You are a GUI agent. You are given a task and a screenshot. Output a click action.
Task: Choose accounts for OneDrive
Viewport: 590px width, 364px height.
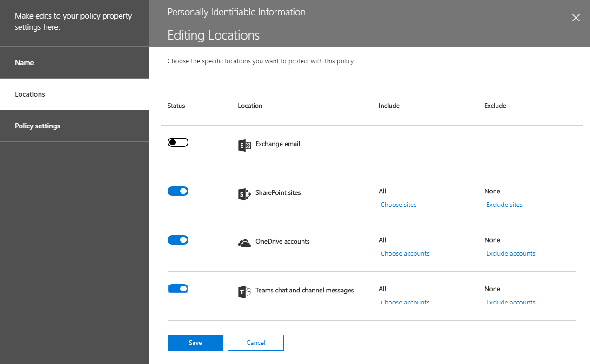tap(405, 253)
